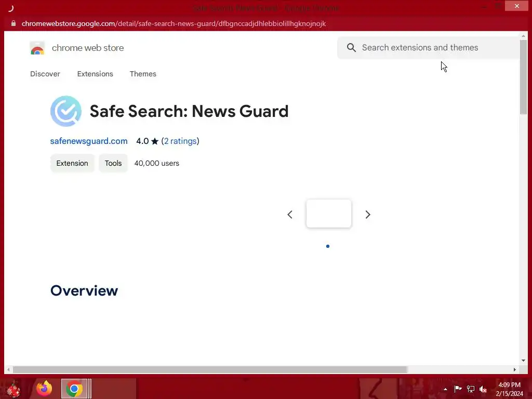The height and width of the screenshot is (399, 532).
Task: Click the padlock icon in the address bar
Action: 13,23
